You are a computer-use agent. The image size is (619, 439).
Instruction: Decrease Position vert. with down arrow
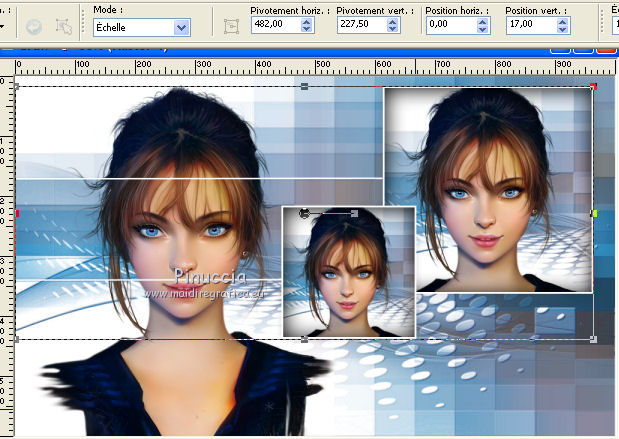pos(563,29)
